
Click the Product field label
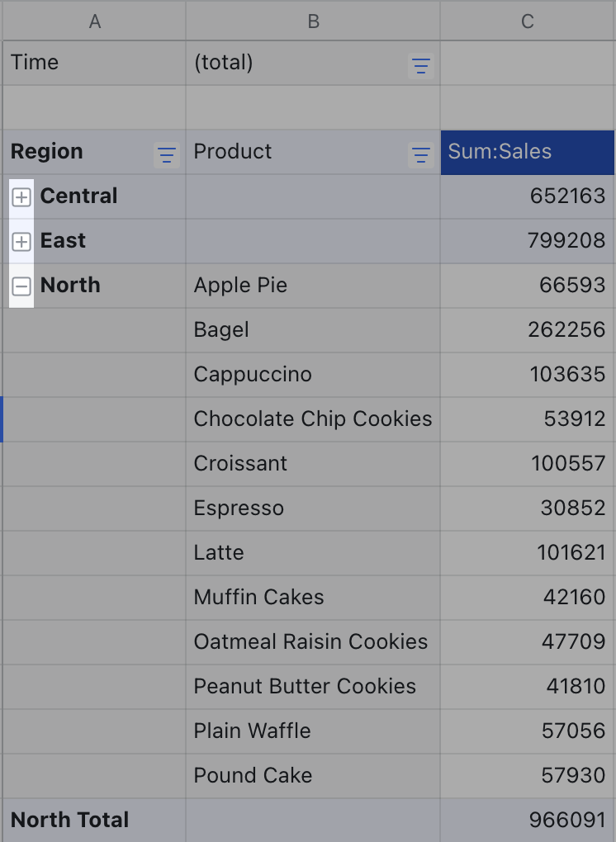[x=233, y=152]
